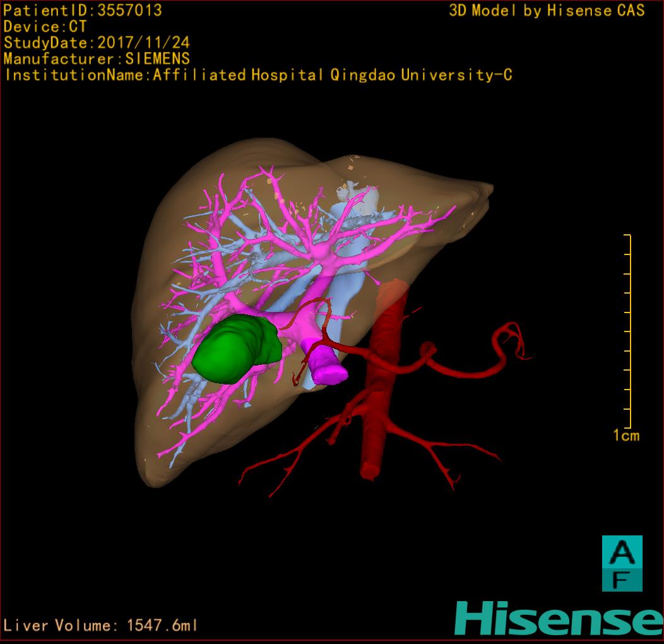Click the '3D Model by Hisense CAS' caption
This screenshot has width=664, height=644.
[547, 10]
